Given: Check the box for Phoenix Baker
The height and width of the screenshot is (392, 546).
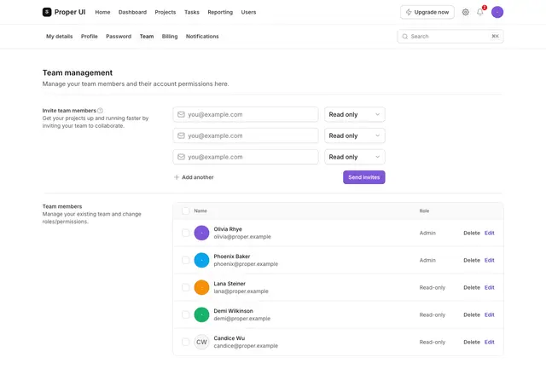Looking at the screenshot, I should point(186,260).
